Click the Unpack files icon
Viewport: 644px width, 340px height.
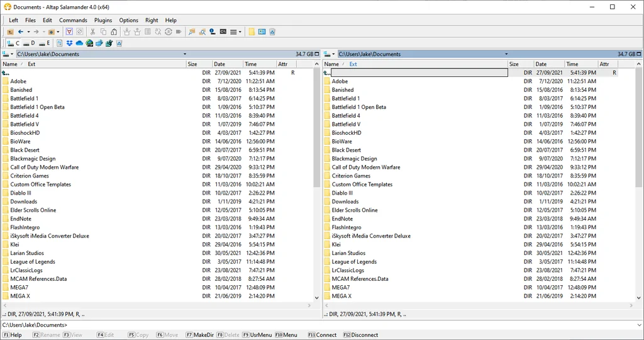[137, 31]
